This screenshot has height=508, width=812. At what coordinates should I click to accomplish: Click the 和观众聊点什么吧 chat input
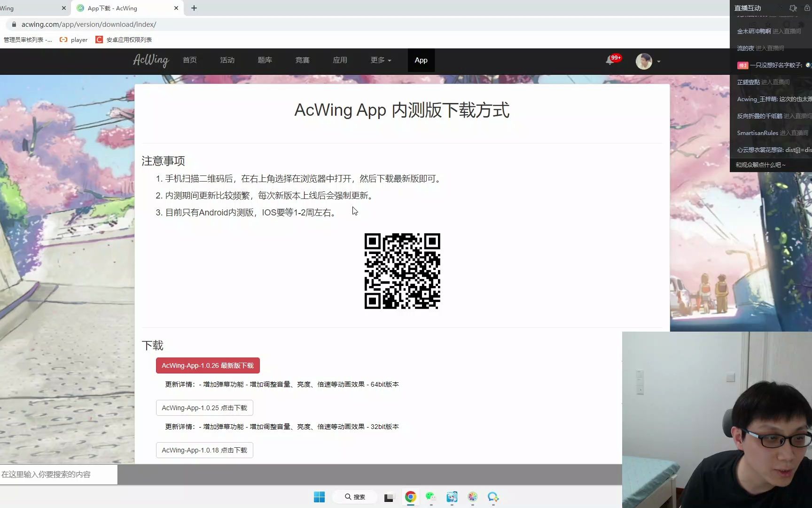coord(771,165)
